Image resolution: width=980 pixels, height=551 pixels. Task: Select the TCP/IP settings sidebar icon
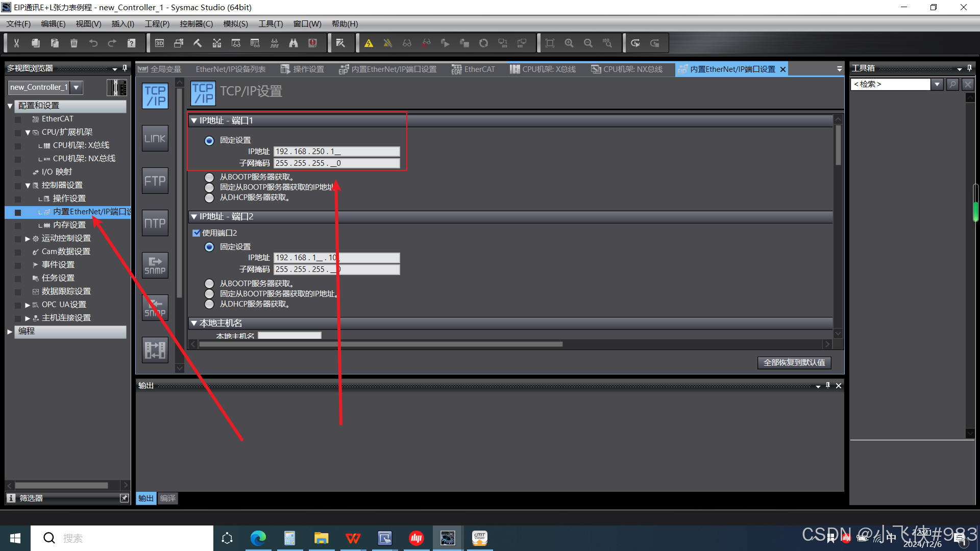pyautogui.click(x=155, y=96)
